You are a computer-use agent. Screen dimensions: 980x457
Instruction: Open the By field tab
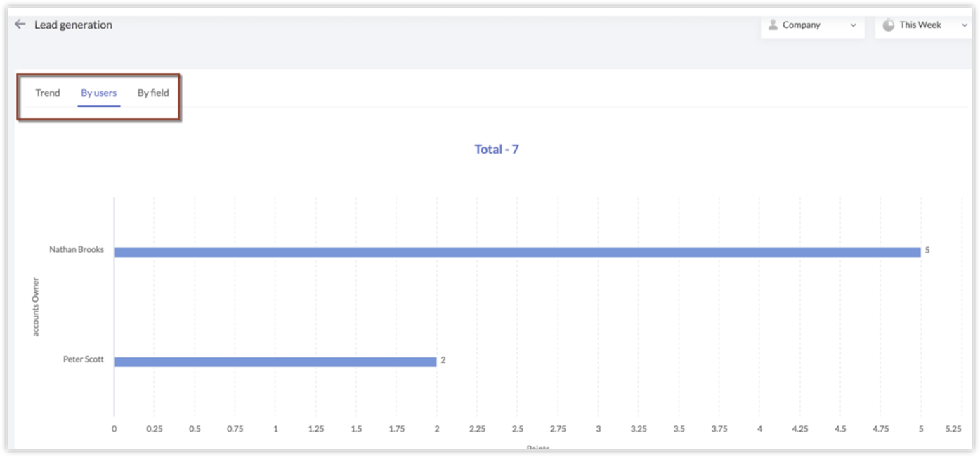pos(153,93)
